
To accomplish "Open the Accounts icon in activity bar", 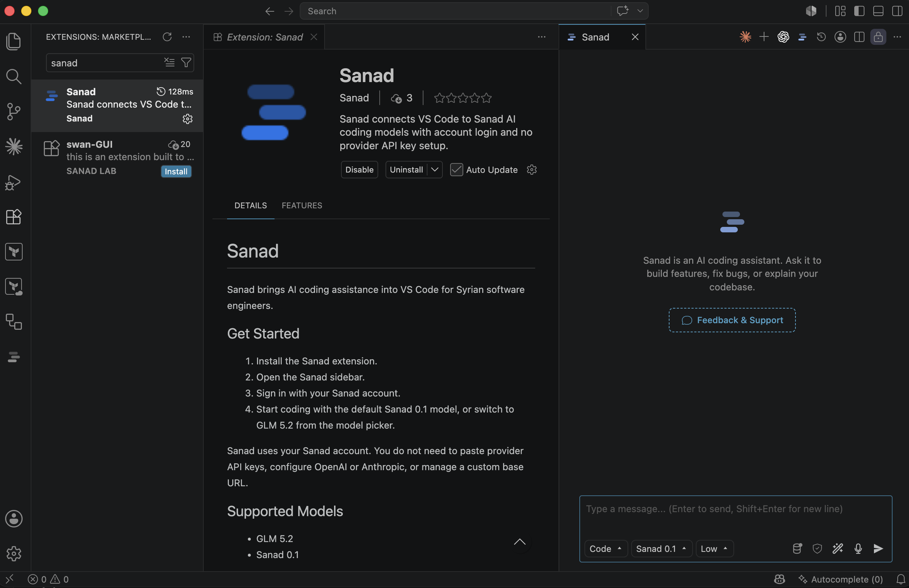I will point(14,519).
